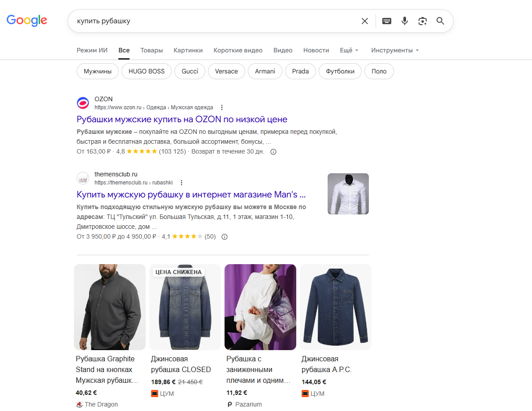Open Рубашка Graphite Stand product image

[x=110, y=307]
